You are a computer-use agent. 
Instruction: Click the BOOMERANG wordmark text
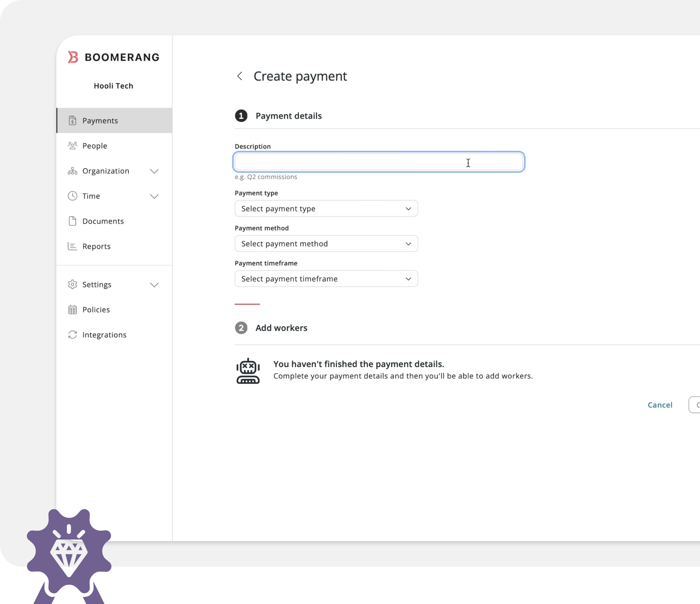click(122, 57)
